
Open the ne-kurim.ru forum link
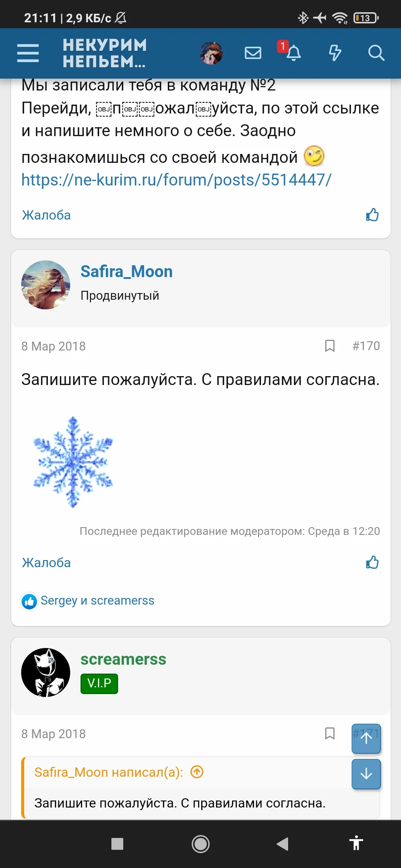(x=176, y=180)
